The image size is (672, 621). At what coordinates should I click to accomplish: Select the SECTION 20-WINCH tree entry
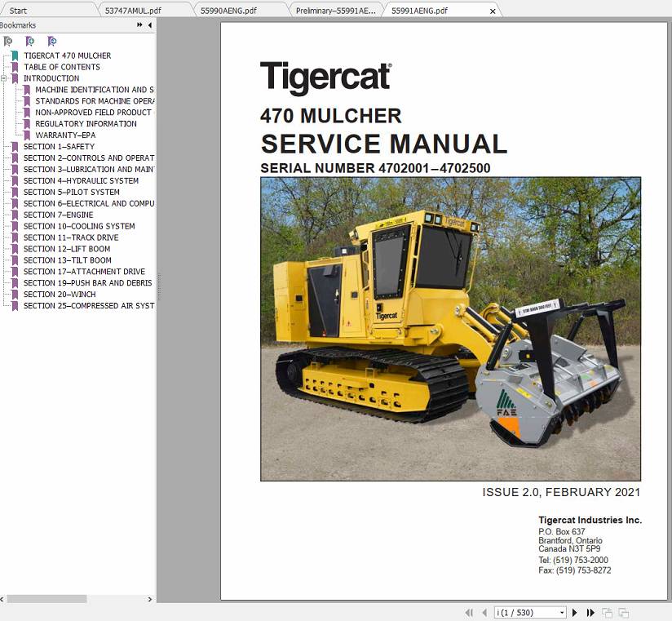(59, 294)
